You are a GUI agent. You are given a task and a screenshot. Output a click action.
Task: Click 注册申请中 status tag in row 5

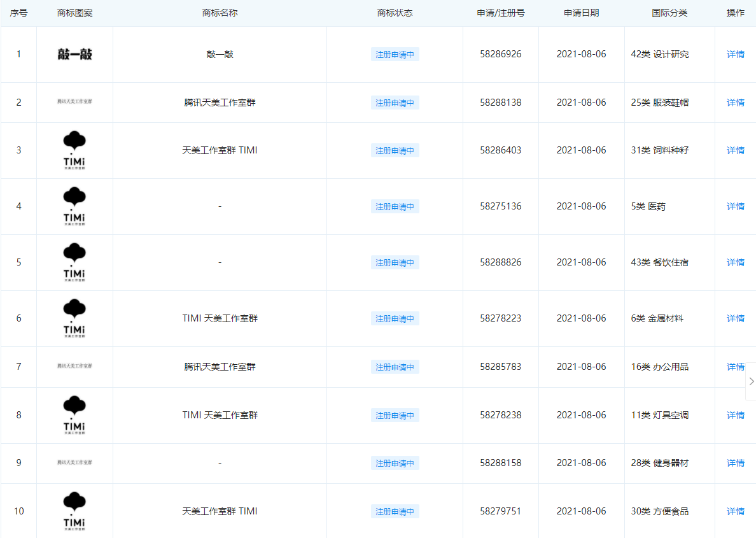[395, 262]
